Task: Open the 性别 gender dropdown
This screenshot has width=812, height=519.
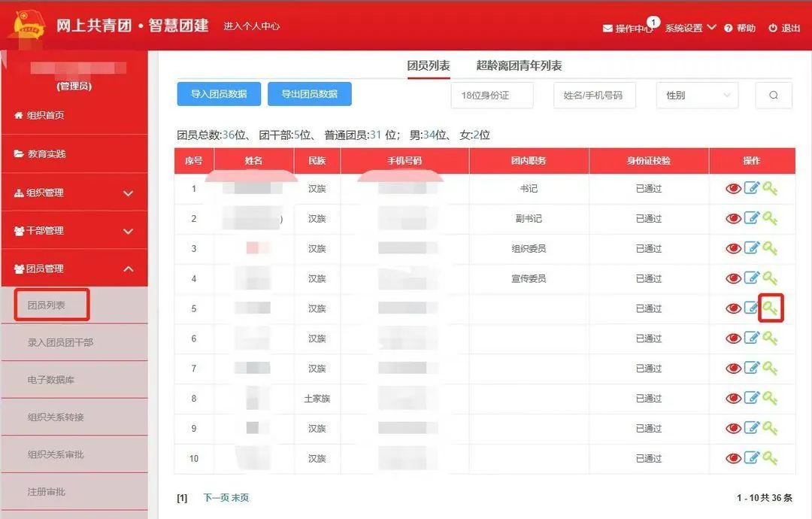Action: click(x=697, y=96)
